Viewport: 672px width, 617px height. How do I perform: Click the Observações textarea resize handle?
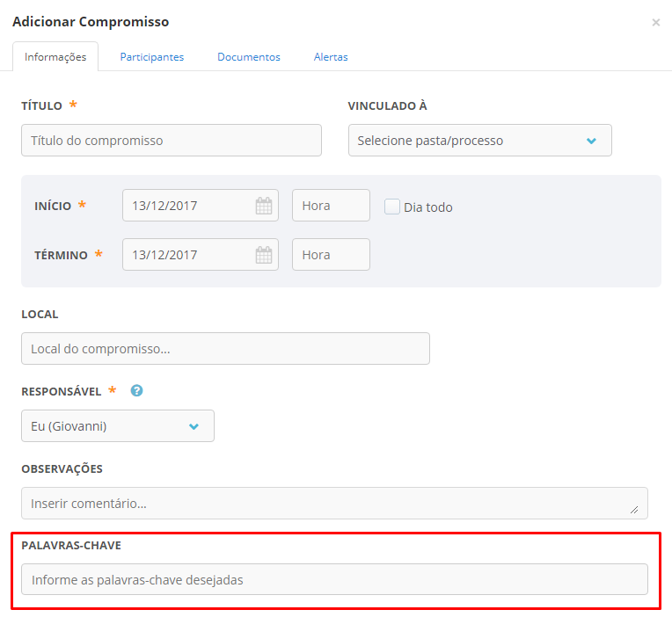(634, 510)
